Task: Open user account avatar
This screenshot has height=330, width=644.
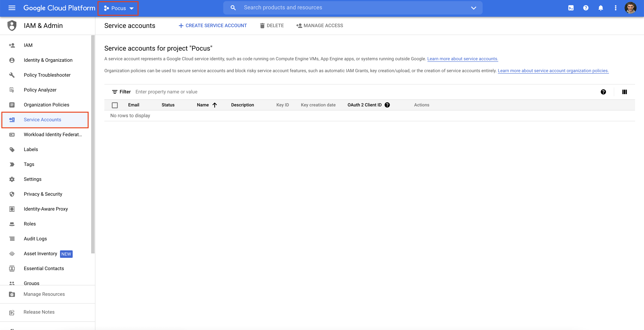Action: click(630, 8)
